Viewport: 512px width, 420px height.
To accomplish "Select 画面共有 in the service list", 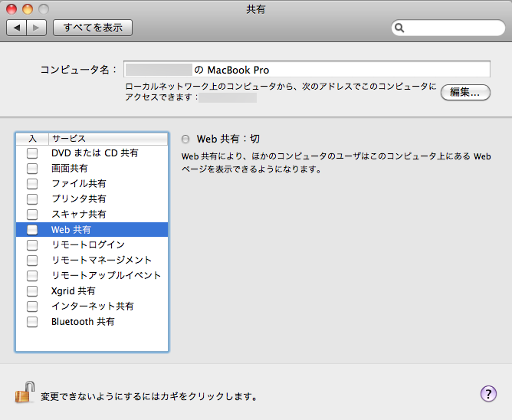I will coord(92,168).
